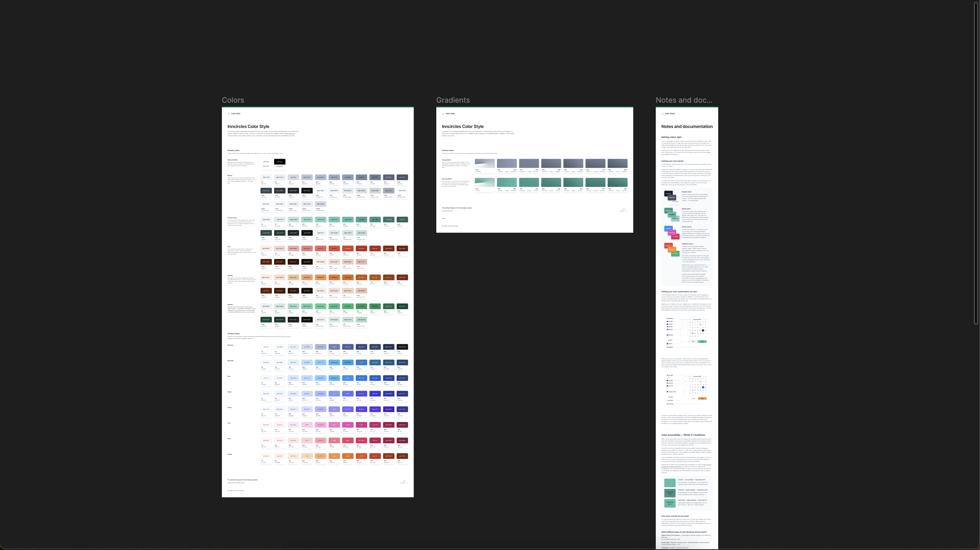Click the Neutral colors stacked swatches illustration
The height and width of the screenshot is (550, 980).
coord(671,197)
